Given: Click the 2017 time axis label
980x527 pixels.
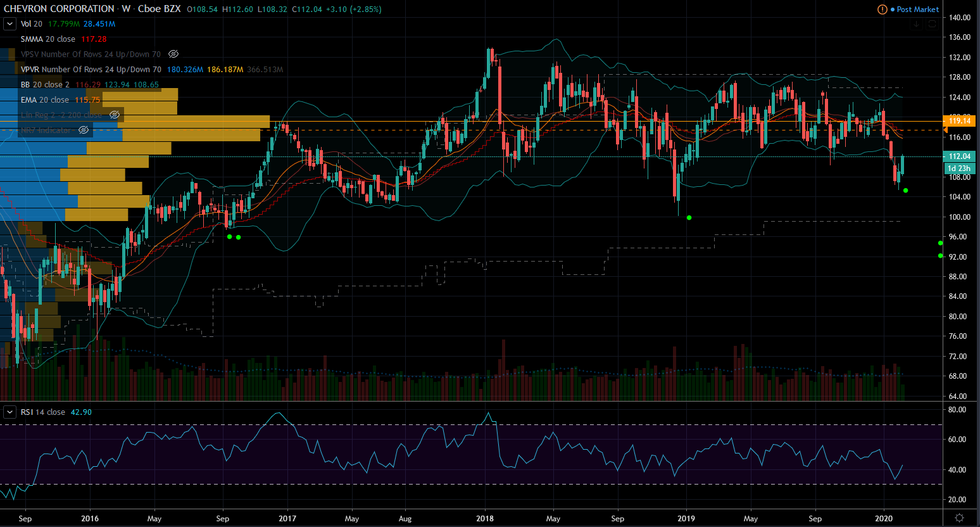Looking at the screenshot, I should tap(287, 519).
